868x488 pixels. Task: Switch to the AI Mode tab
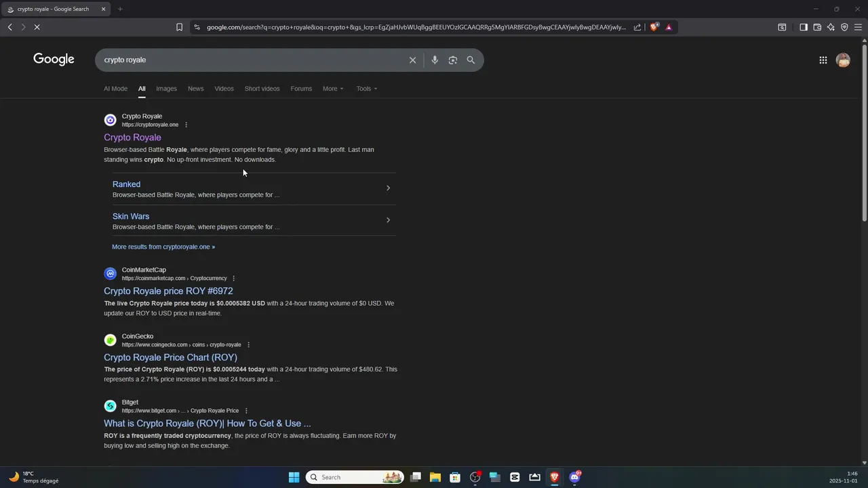tap(115, 89)
